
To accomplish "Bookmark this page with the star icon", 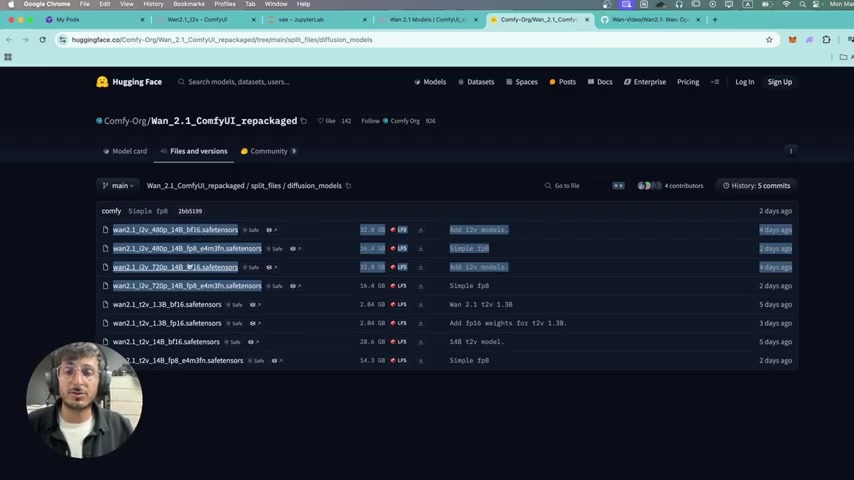I will pyautogui.click(x=769, y=40).
